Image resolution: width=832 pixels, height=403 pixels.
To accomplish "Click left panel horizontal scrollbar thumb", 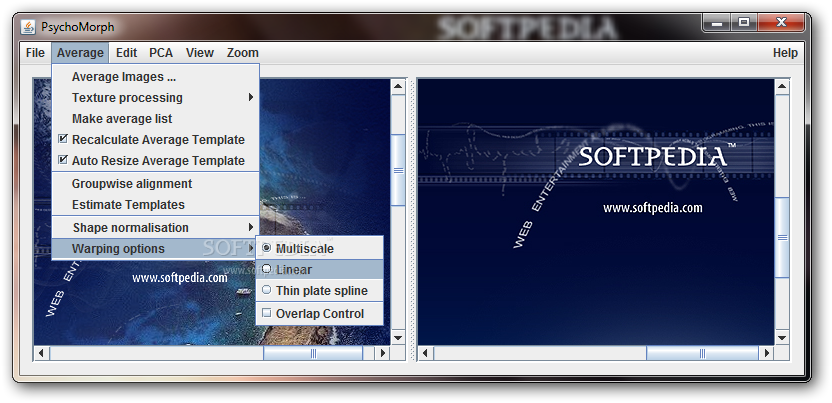I will pos(313,353).
